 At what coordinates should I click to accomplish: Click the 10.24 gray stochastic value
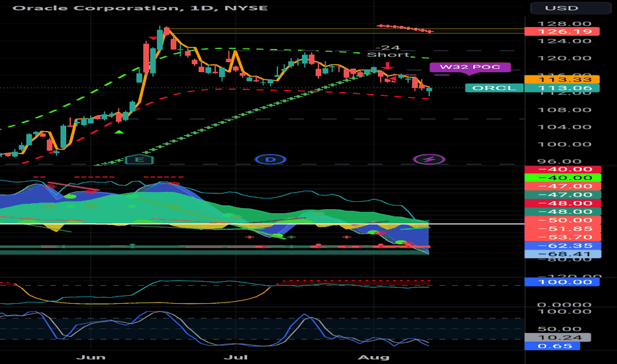tap(558, 338)
